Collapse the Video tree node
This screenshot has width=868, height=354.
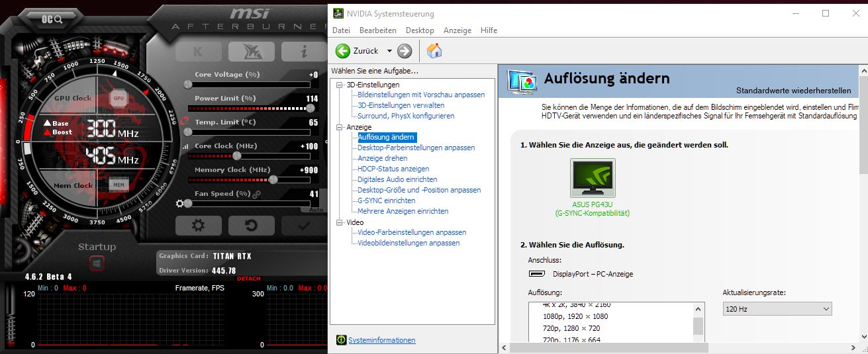(340, 222)
